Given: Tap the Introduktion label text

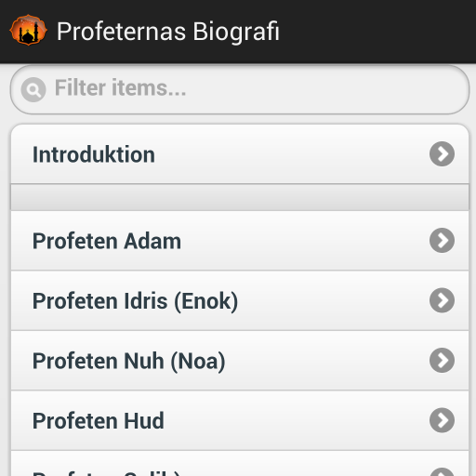Looking at the screenshot, I should coord(94,154).
